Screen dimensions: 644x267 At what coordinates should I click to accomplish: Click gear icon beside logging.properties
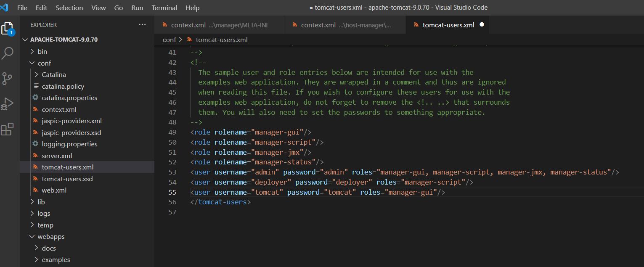(x=35, y=144)
